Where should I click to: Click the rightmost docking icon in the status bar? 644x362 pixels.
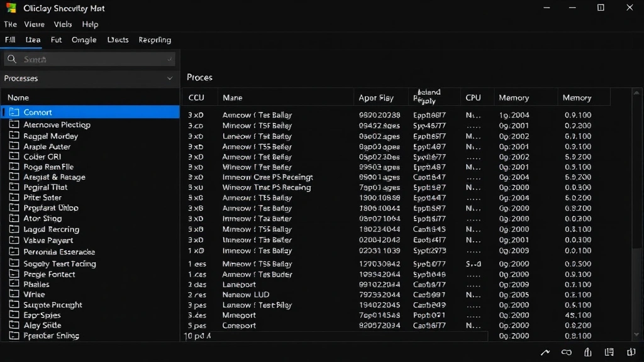(x=631, y=353)
